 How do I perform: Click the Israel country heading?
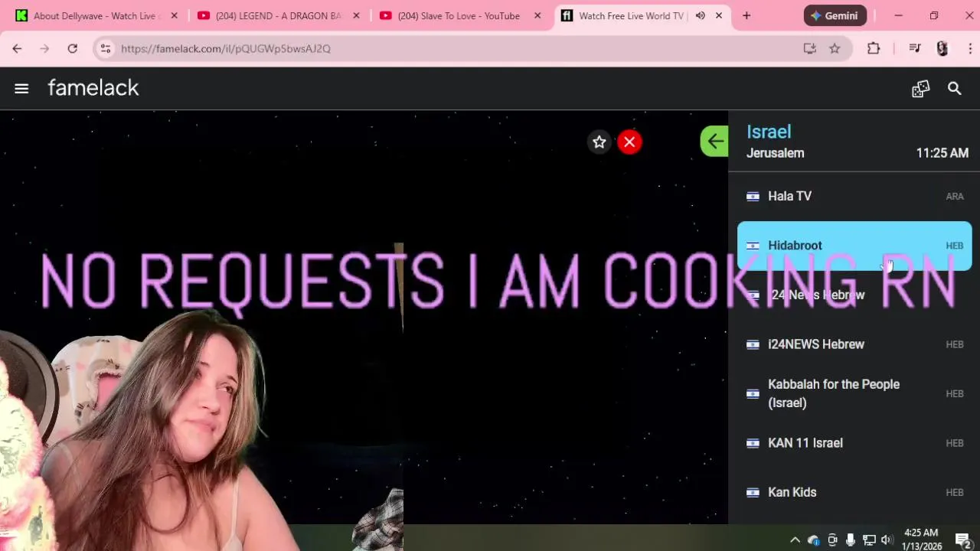tap(769, 132)
